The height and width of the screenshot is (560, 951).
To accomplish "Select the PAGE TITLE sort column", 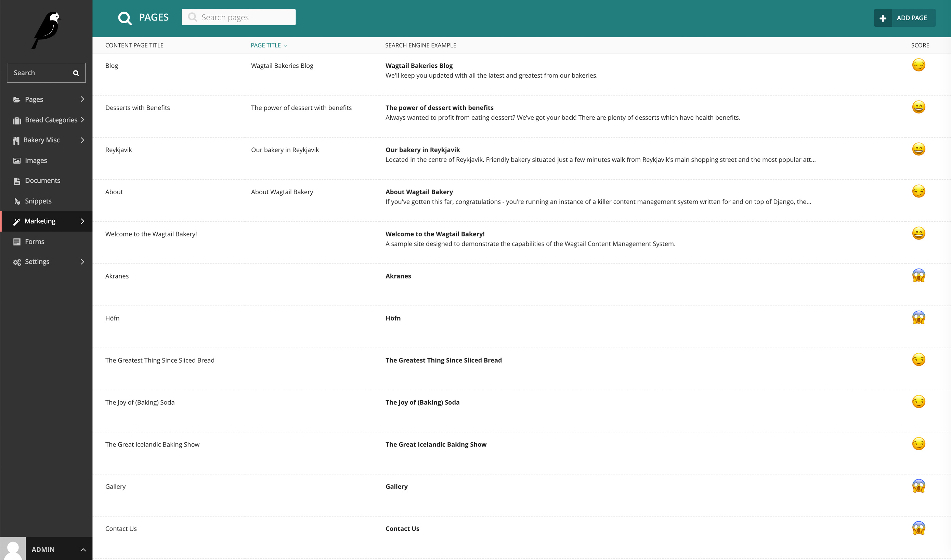I will click(269, 45).
